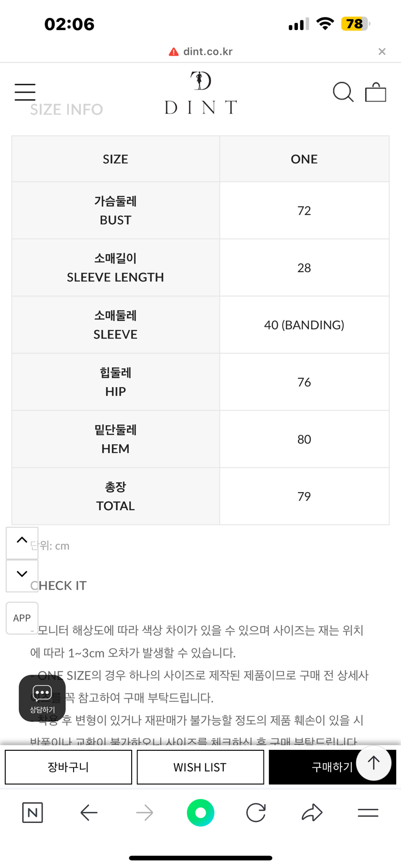Jump up with the chevron-up button

click(22, 542)
